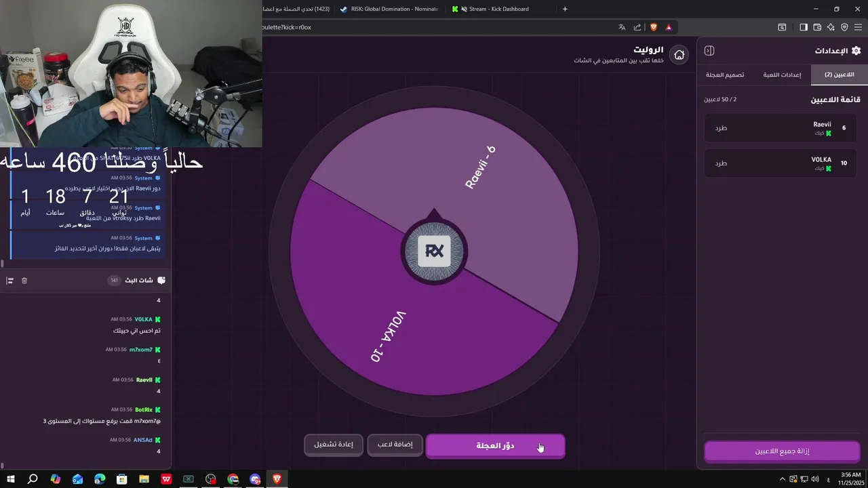Click إزالة جميع اللاعبين remove all players button
This screenshot has width=868, height=488.
(782, 451)
